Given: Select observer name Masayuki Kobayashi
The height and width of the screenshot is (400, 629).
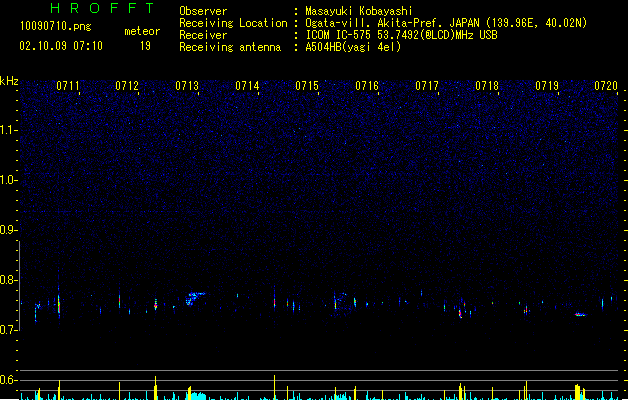Looking at the screenshot, I should [x=359, y=11].
